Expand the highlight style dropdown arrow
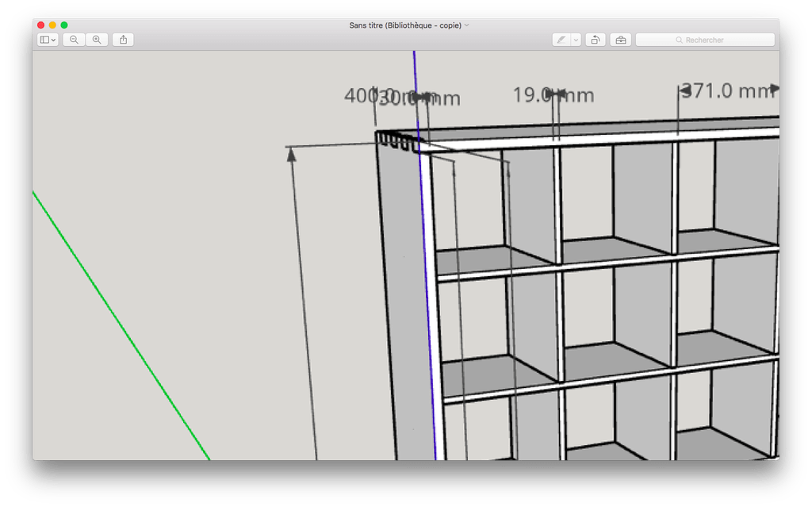This screenshot has width=812, height=507. click(x=576, y=40)
